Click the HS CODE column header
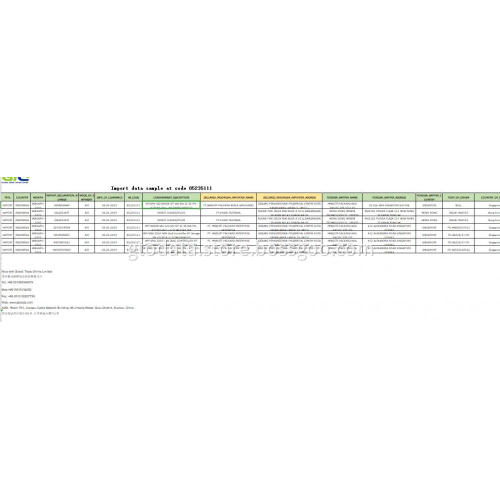Image resolution: width=500 pixels, height=500 pixels. (x=133, y=197)
